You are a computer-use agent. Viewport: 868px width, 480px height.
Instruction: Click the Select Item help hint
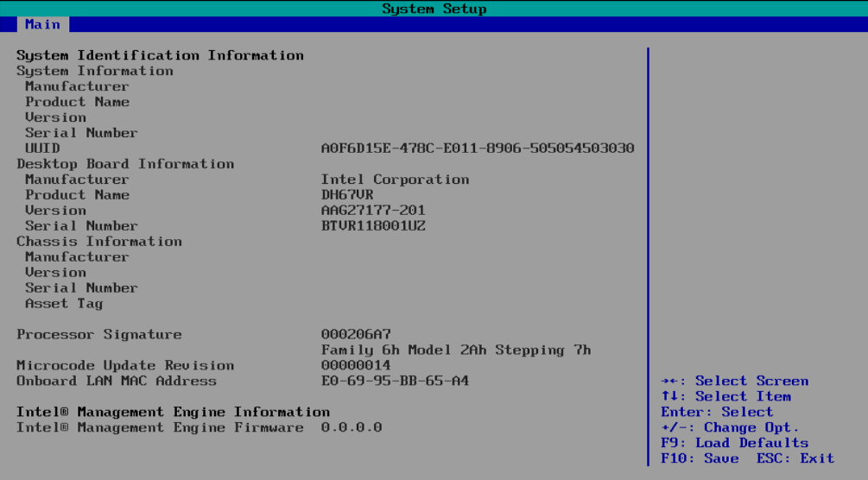coord(725,396)
